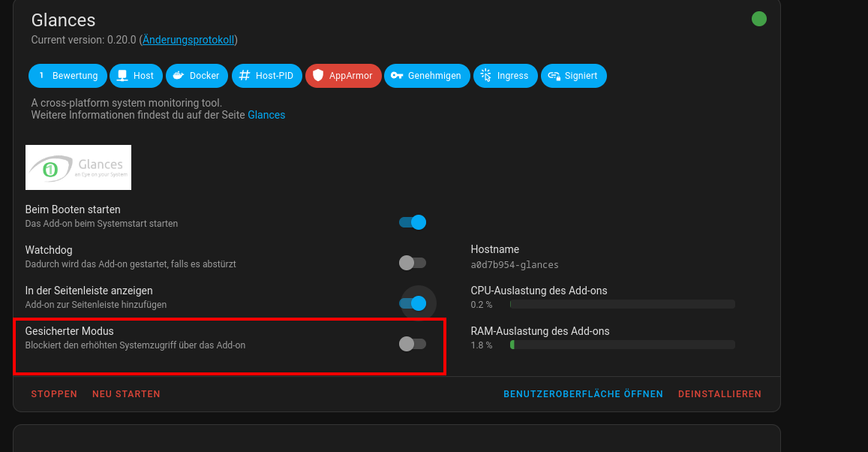
Task: Click the 0.2 % CPU value
Action: click(x=481, y=305)
